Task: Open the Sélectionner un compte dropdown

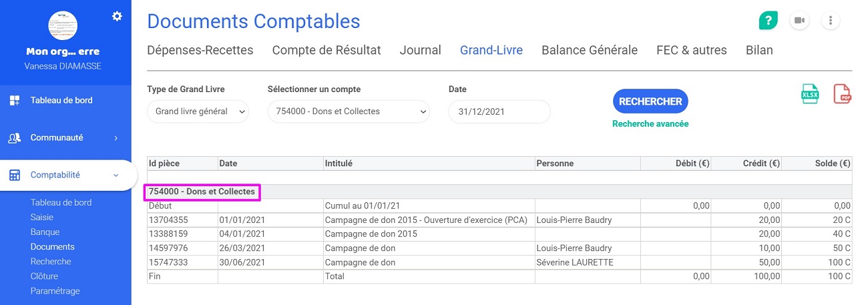Action: [349, 111]
